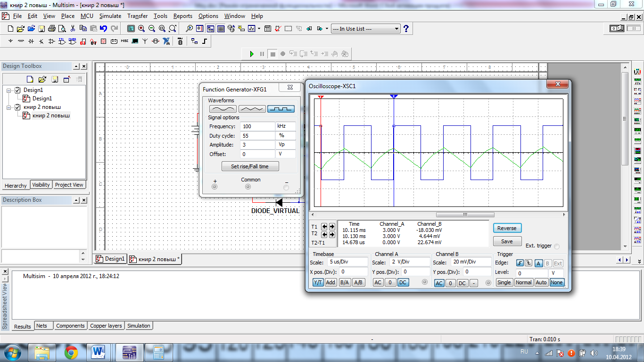The width and height of the screenshot is (644, 362).
Task: Toggle Channel A AC coupling
Action: coord(378,283)
